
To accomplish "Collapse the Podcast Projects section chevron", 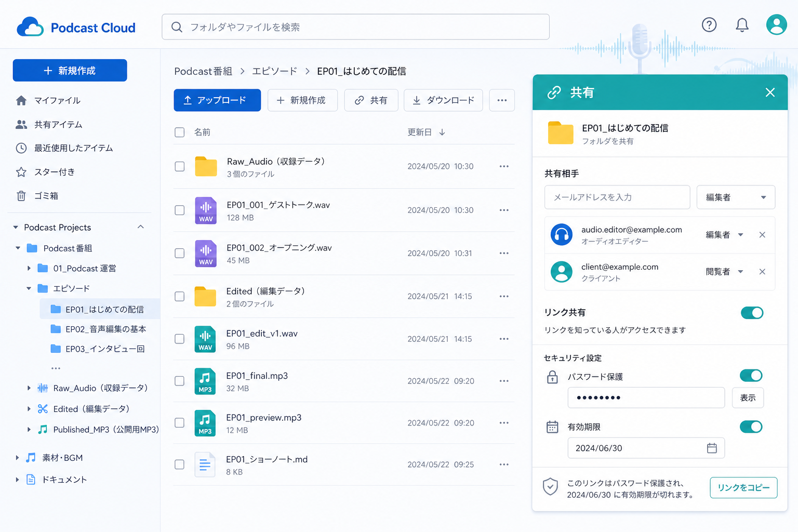I will (141, 227).
